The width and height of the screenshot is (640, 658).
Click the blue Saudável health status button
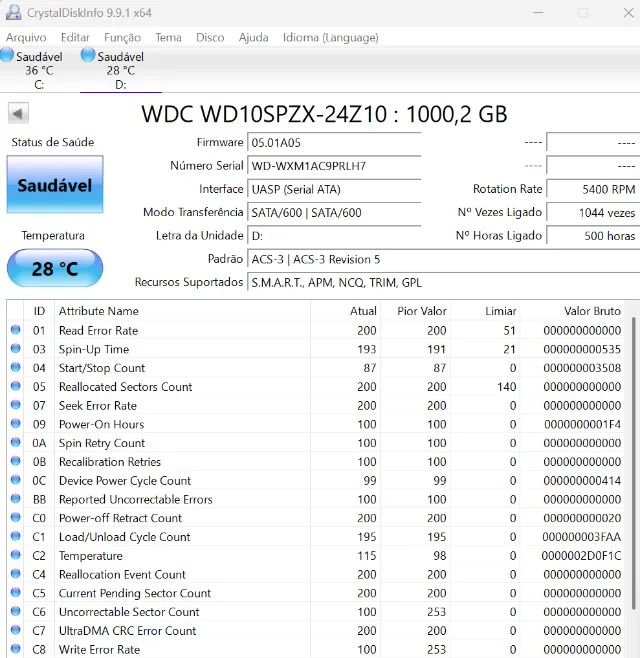[x=55, y=185]
